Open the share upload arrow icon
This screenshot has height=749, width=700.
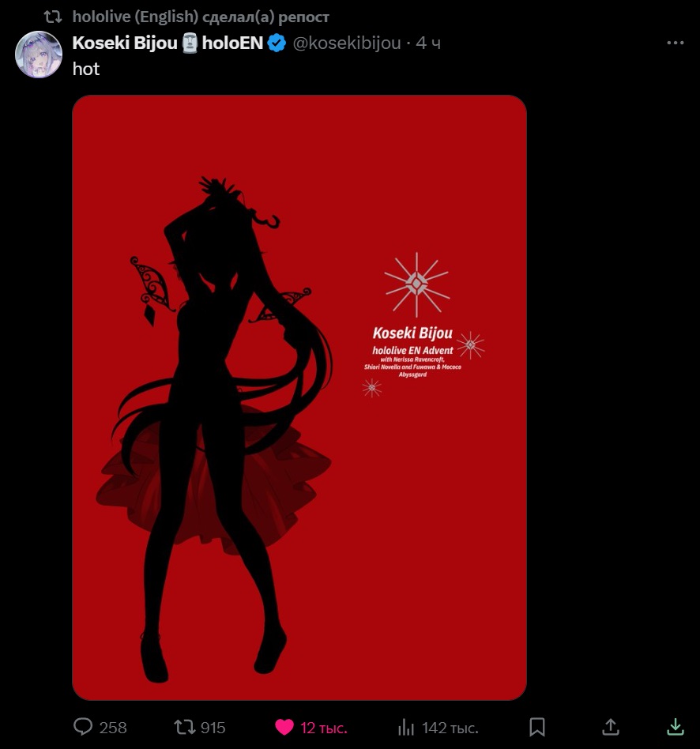click(x=611, y=727)
